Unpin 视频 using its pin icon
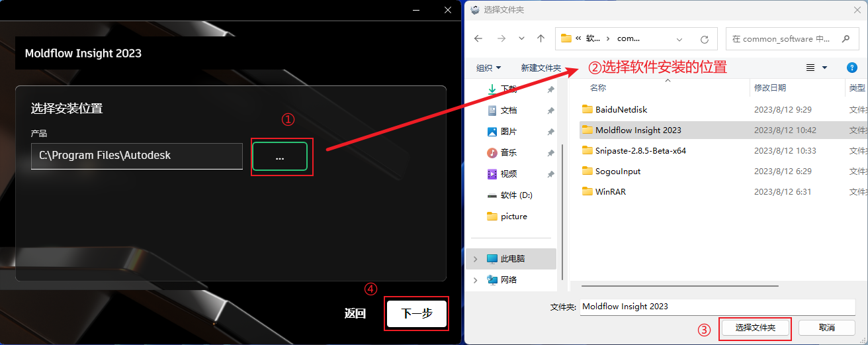This screenshot has height=345, width=868. point(550,173)
